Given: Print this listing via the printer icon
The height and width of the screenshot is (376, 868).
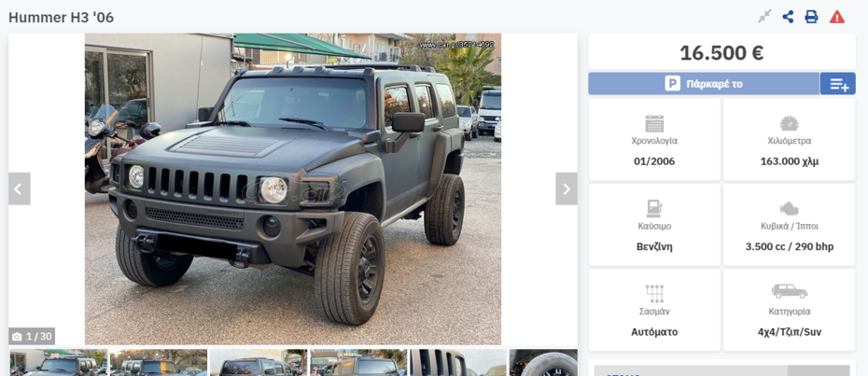Looking at the screenshot, I should 811,17.
